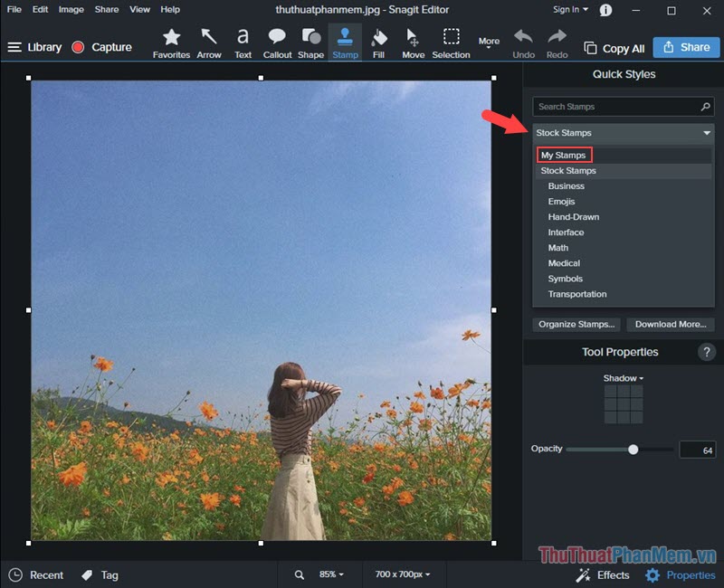
Task: Open the View menu
Action: coord(138,10)
